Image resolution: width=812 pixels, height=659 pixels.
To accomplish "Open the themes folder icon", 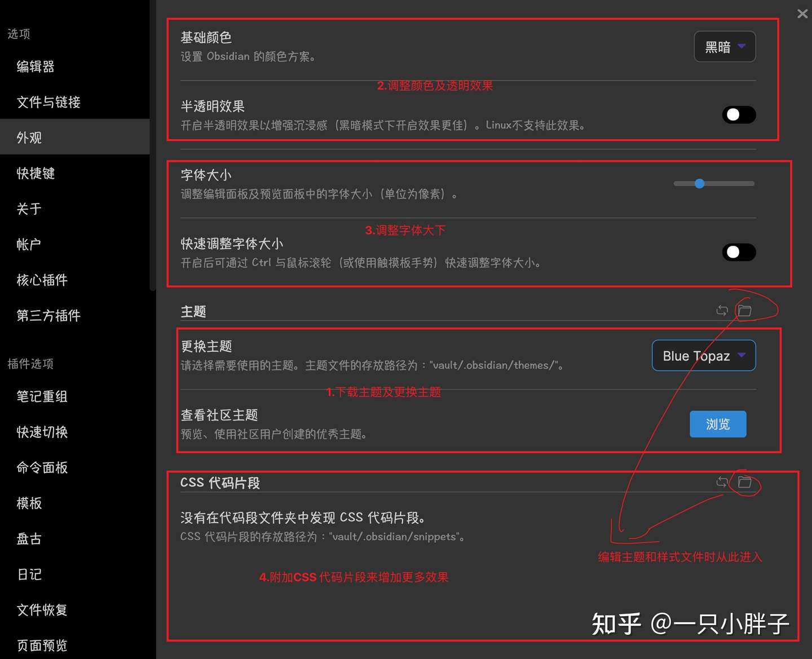I will [x=745, y=311].
